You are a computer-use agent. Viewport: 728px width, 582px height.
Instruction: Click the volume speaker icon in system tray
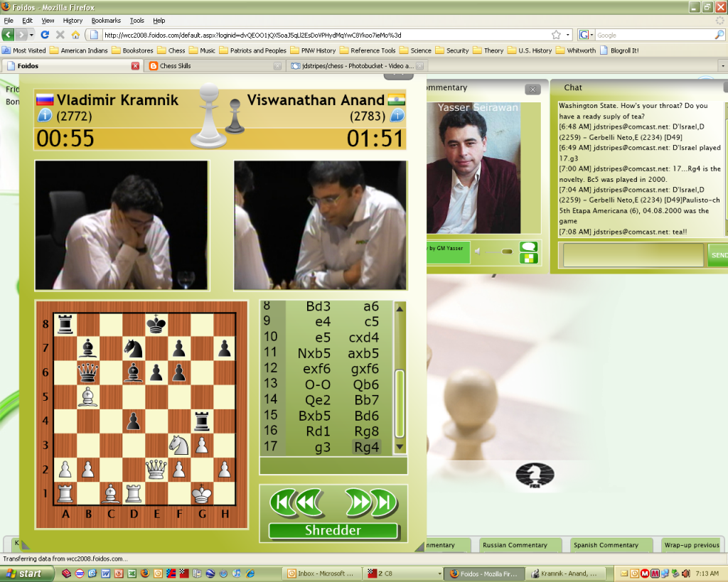pos(686,573)
